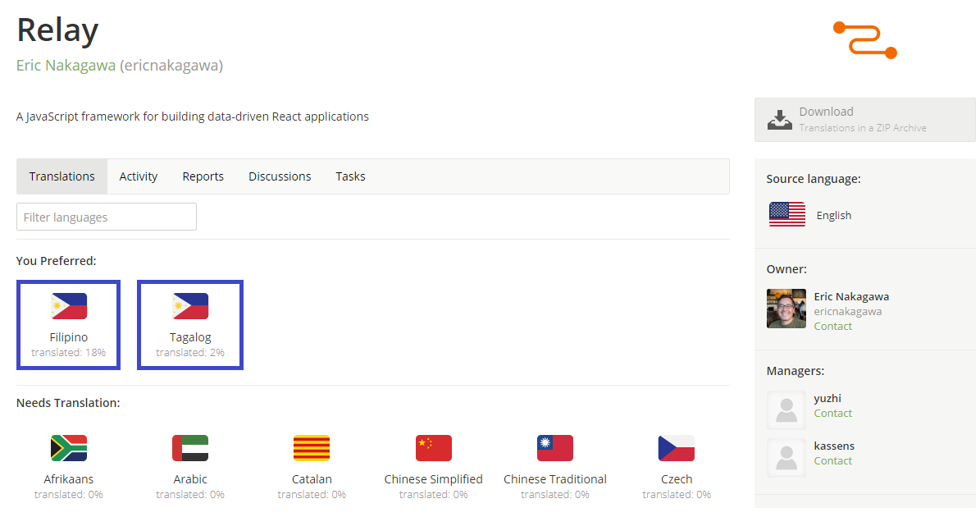Click the Czech language name
Screen dimensions: 980x517
pos(677,479)
